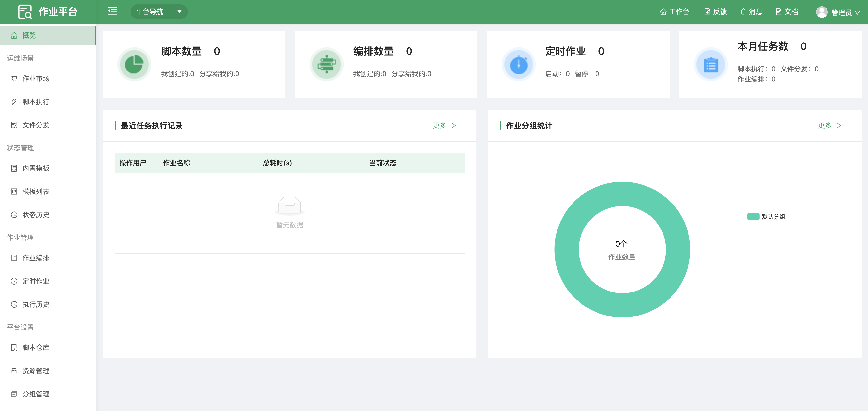
Task: Click the 总耗时(s) column header
Action: tap(277, 163)
